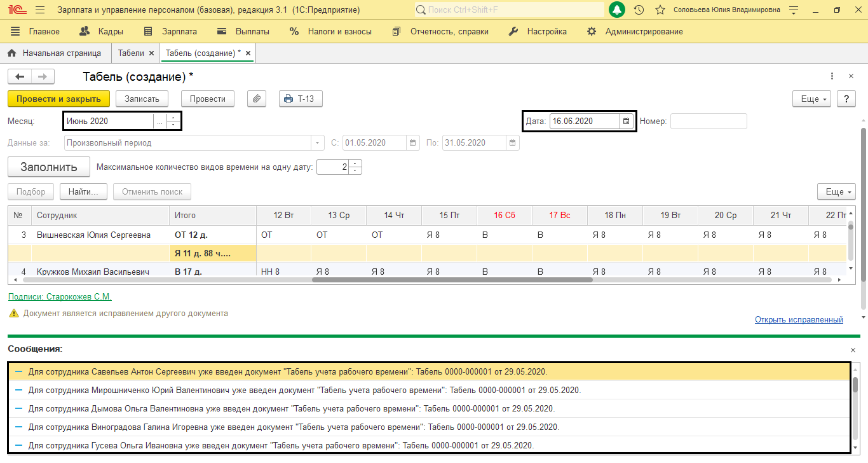The height and width of the screenshot is (463, 868).
Task: Increase the maximum time types stepper
Action: pos(355,163)
